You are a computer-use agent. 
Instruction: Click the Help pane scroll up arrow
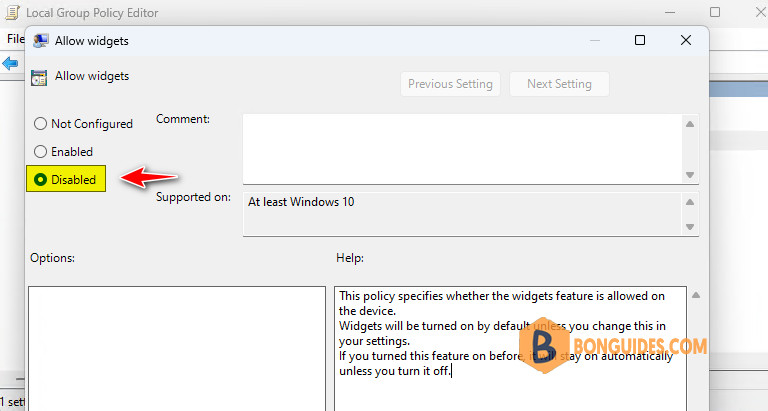(x=696, y=295)
